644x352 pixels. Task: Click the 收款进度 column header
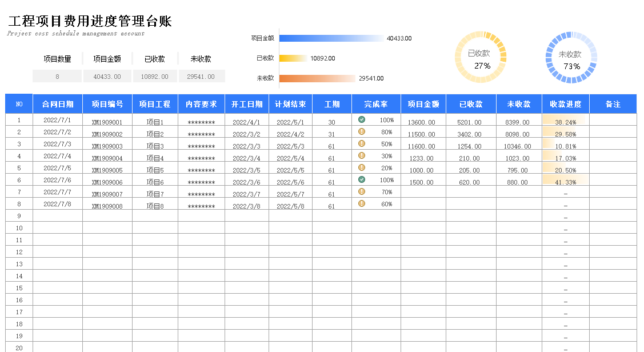[x=565, y=104]
